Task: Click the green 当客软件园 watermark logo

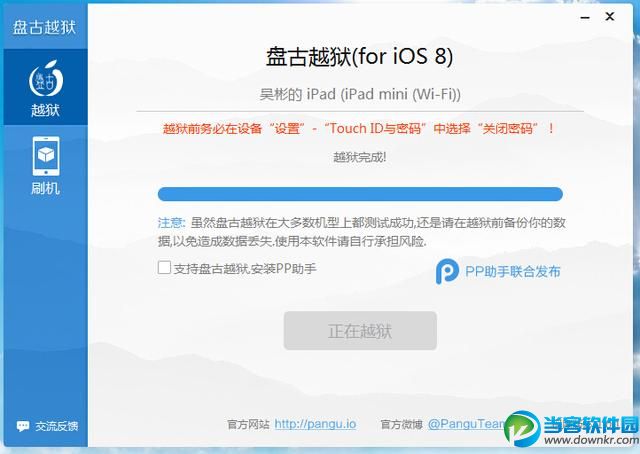Action: click(x=523, y=428)
